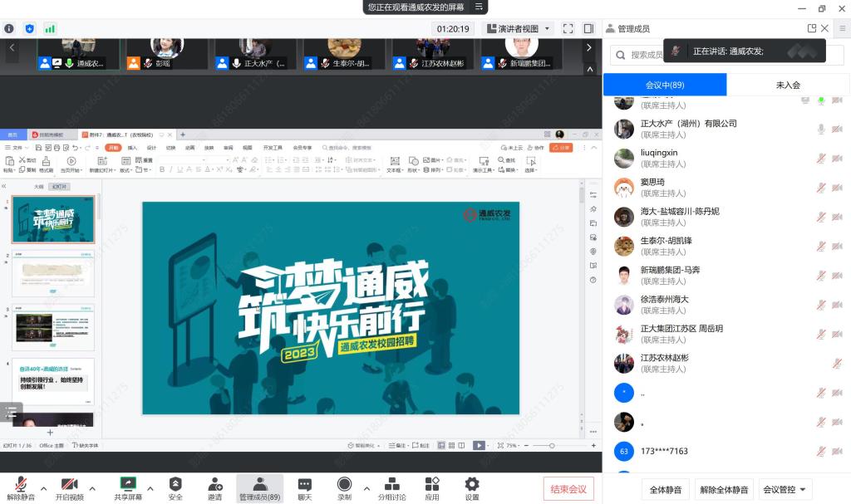Open the 聊天 chat panel

pos(304,484)
